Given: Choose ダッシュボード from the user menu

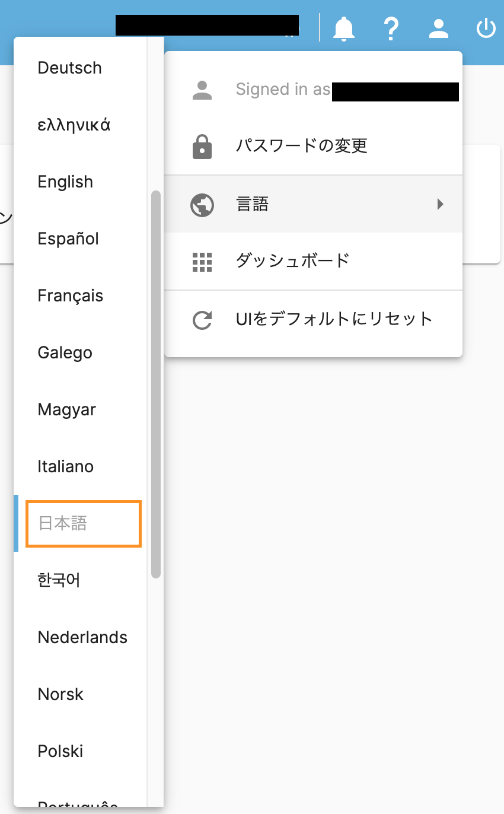Looking at the screenshot, I should (313, 261).
